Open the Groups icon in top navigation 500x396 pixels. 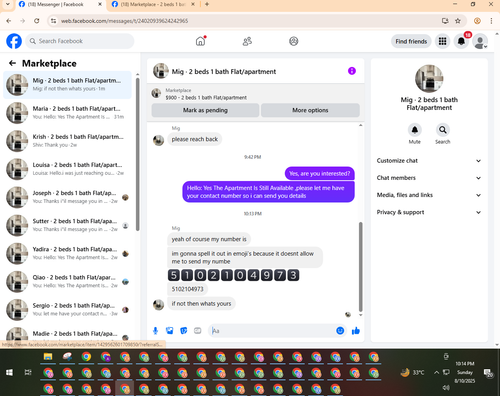(x=294, y=41)
